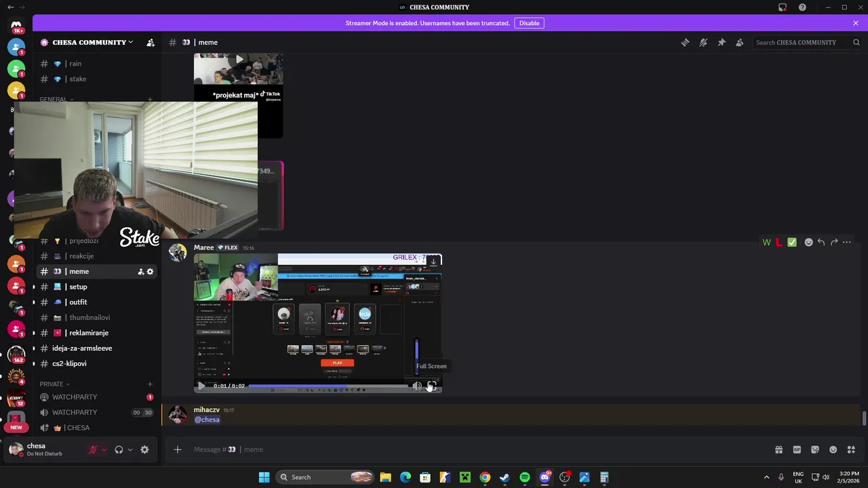Open chesa user profile panel
Screen dimensions: 868x488
point(45,449)
